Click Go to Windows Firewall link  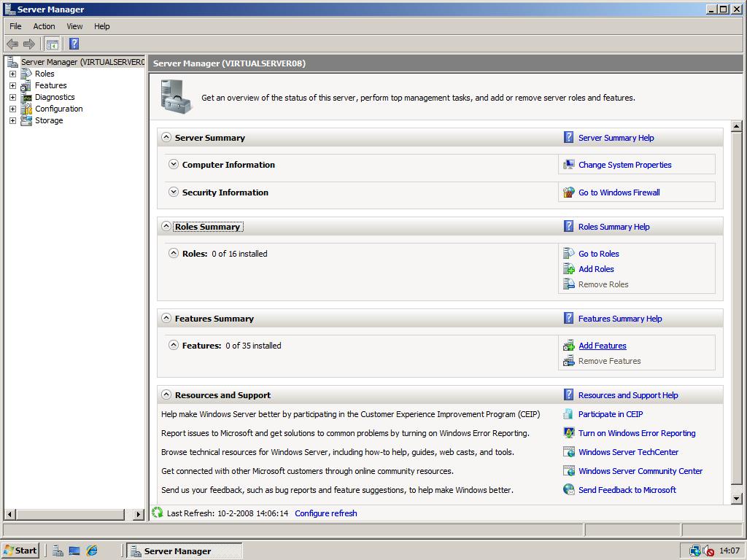point(619,192)
